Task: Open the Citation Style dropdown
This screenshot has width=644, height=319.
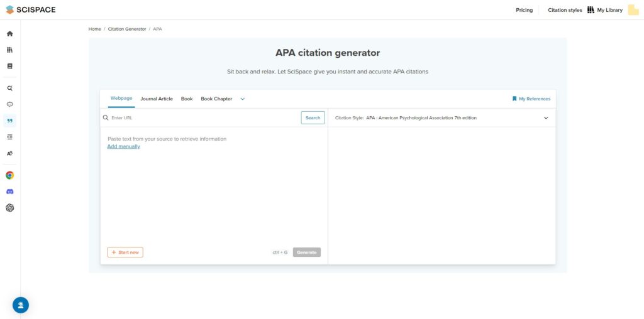Action: [x=442, y=117]
